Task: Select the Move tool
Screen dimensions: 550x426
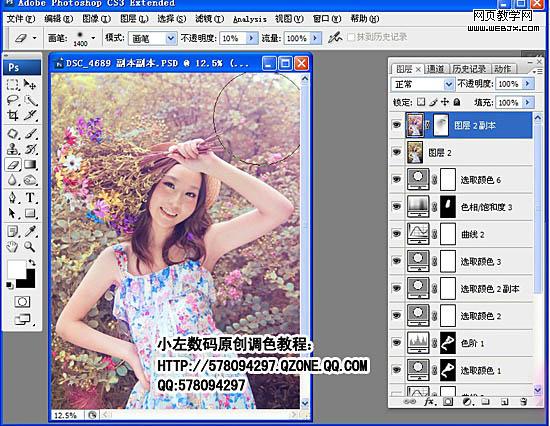Action: tap(30, 85)
